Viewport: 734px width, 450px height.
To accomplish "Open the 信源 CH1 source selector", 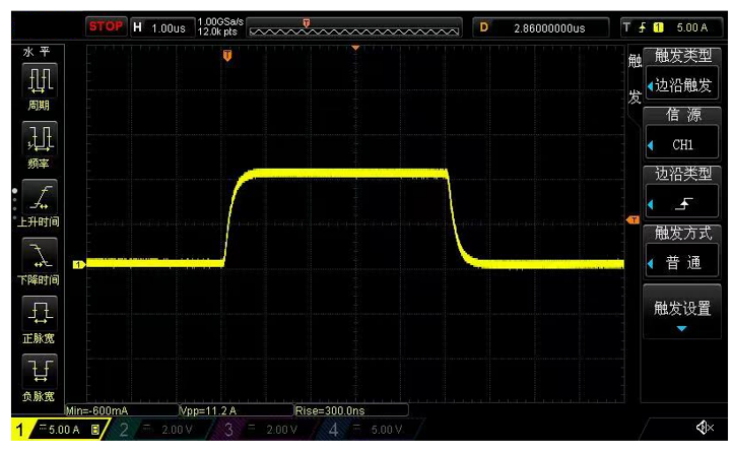I will [682, 135].
